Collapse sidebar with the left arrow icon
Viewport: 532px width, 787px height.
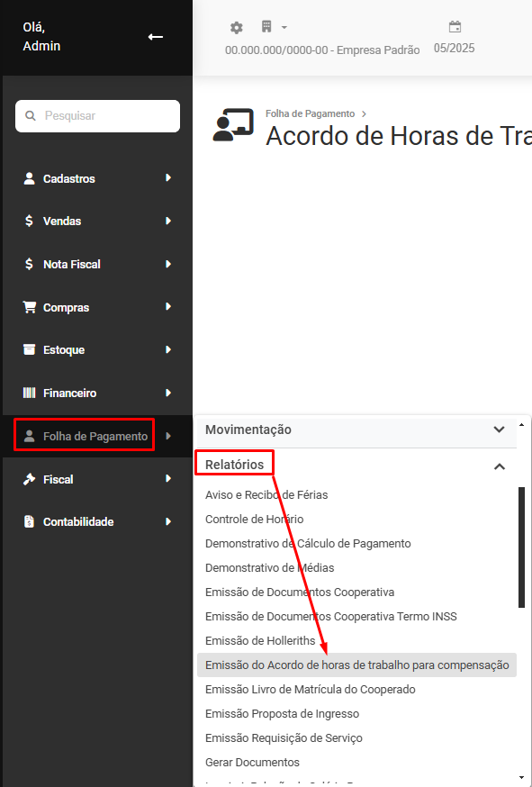pos(155,37)
